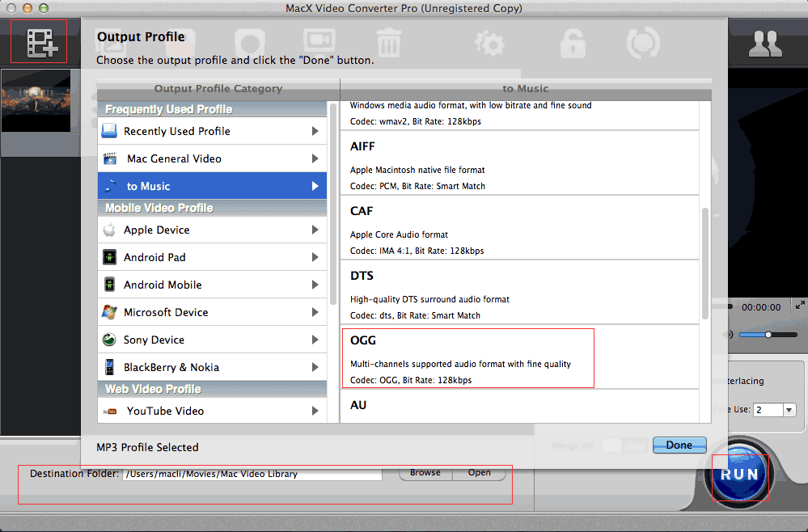This screenshot has height=532, width=808.
Task: Expand the Apple Device arrow
Action: pos(315,230)
